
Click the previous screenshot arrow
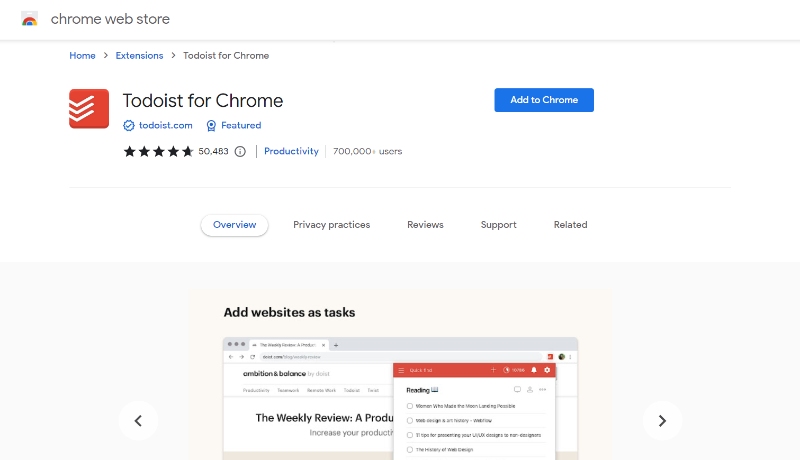tap(138, 420)
